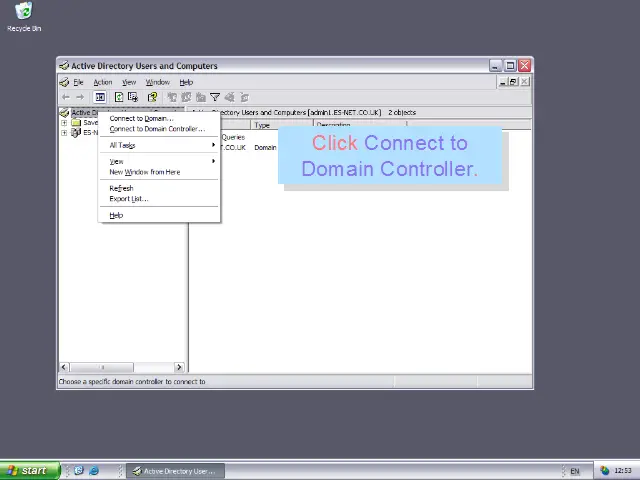The width and height of the screenshot is (640, 480).
Task: Choose Export List from context menu
Action: coord(128,199)
